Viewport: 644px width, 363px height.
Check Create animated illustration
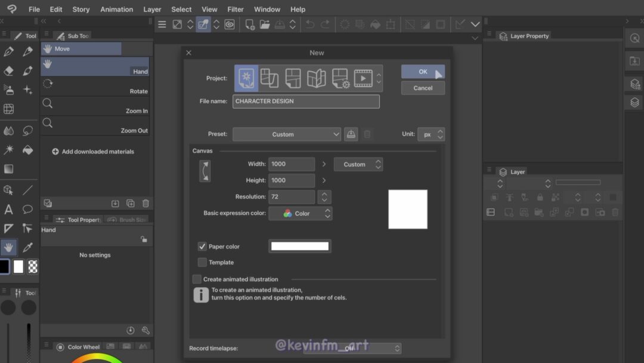pos(196,279)
